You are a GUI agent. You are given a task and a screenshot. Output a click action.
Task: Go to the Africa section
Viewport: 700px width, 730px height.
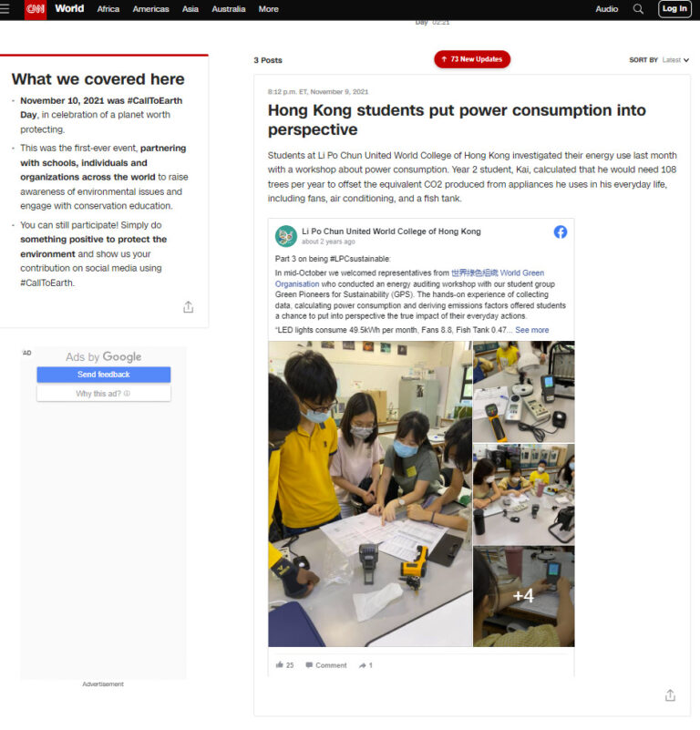tap(108, 9)
